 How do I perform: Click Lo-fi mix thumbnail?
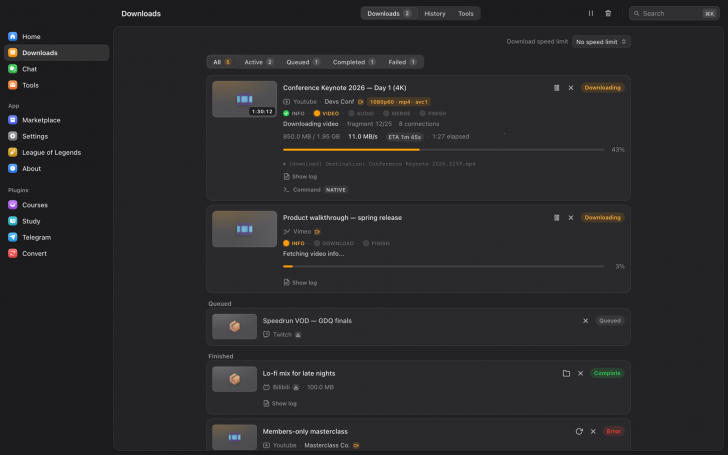click(x=234, y=379)
